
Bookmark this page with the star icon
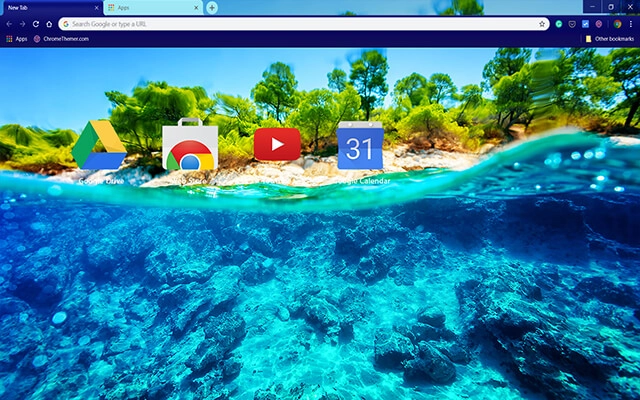pyautogui.click(x=542, y=24)
